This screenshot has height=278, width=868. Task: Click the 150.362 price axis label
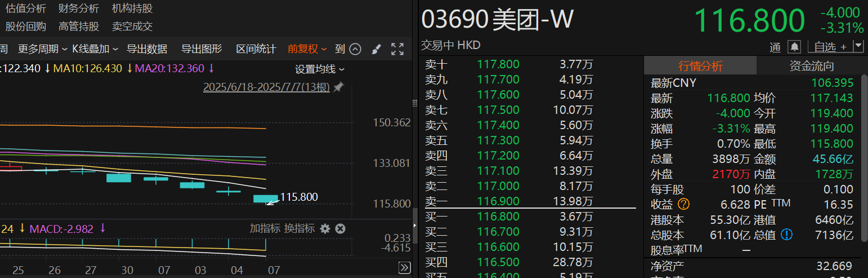(x=392, y=122)
